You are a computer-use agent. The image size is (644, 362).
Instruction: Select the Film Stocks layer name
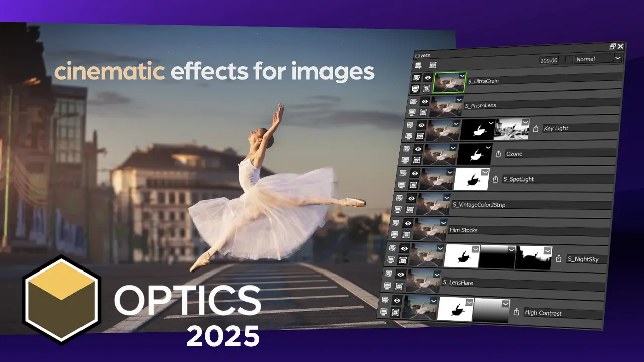click(x=463, y=230)
